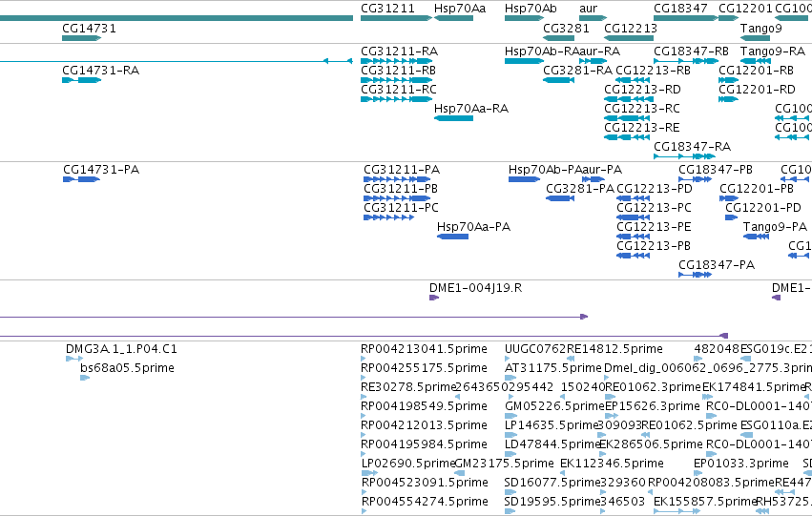The image size is (812, 516).
Task: Select EST EP01033.3prime
Action: click(x=741, y=464)
